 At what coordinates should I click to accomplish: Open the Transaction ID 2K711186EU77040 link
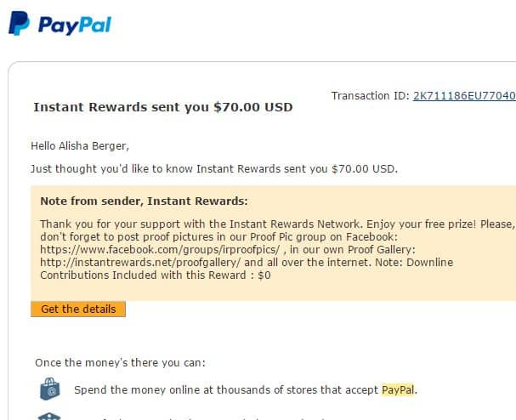click(464, 96)
